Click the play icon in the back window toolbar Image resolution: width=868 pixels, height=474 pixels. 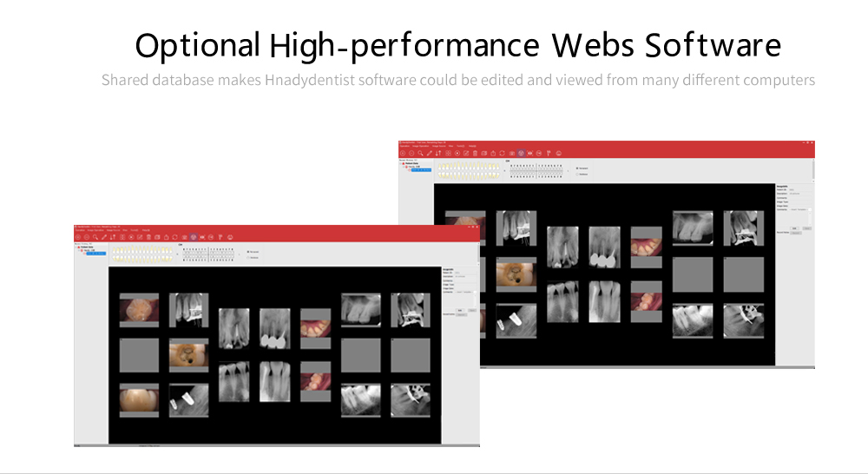(457, 153)
